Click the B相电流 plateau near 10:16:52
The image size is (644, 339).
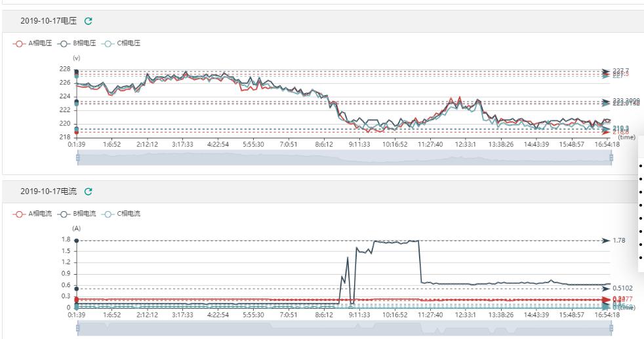click(x=395, y=242)
